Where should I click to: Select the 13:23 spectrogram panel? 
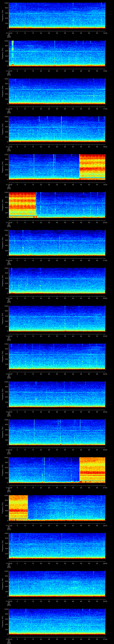57,356
